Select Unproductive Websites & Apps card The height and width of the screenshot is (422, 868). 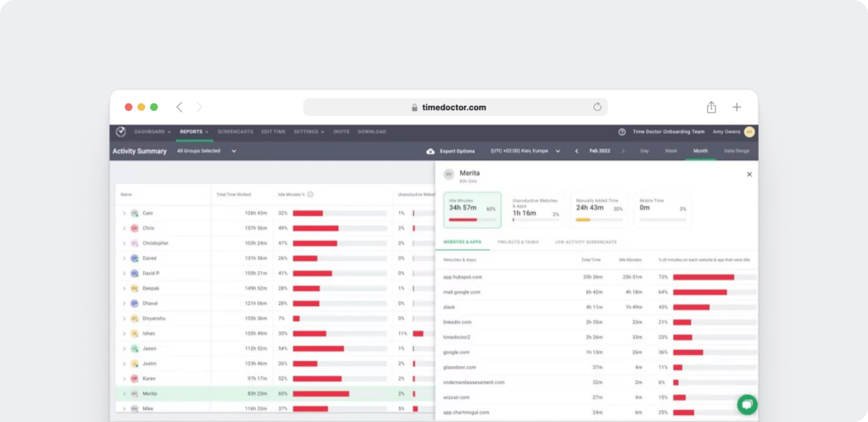pos(536,210)
